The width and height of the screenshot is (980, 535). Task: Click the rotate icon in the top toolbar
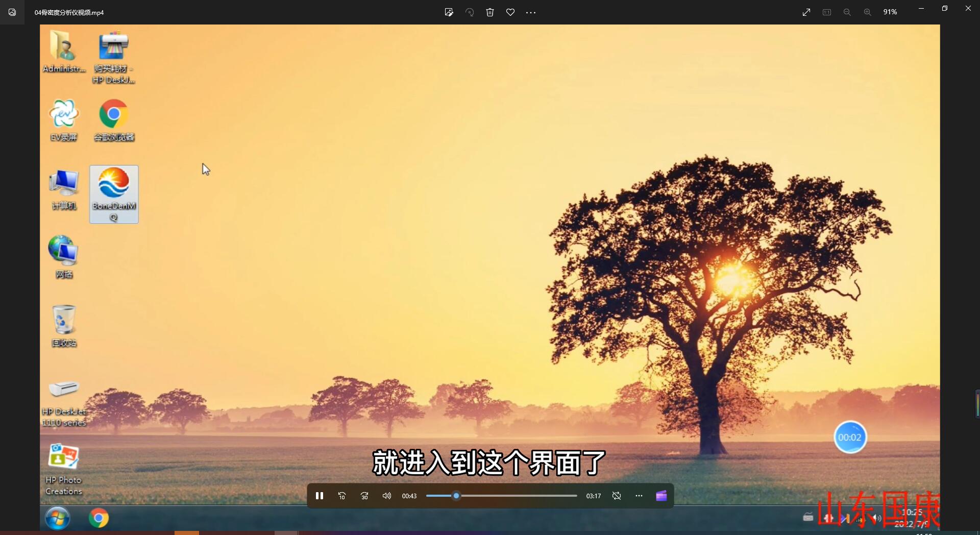coord(470,12)
